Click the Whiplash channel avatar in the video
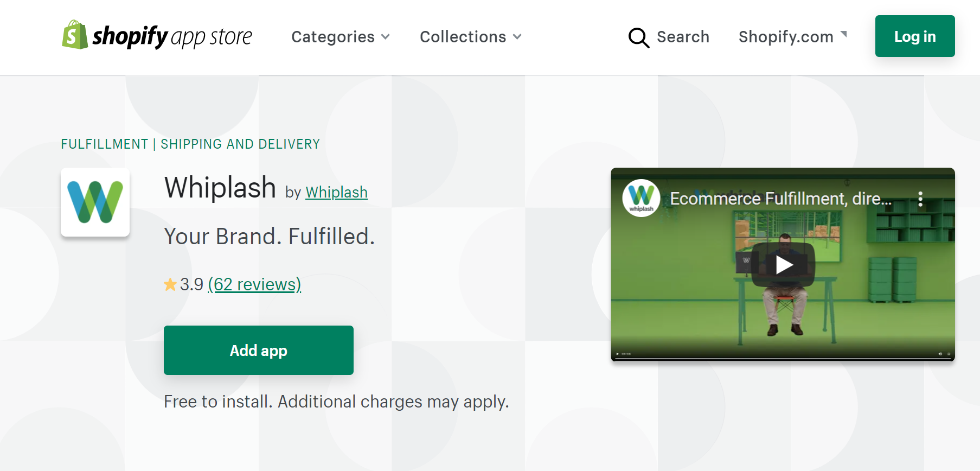The image size is (980, 471). (x=641, y=198)
